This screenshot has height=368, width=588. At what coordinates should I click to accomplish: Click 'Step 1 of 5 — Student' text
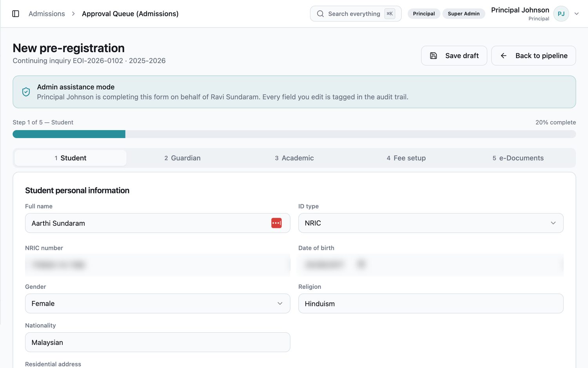43,122
